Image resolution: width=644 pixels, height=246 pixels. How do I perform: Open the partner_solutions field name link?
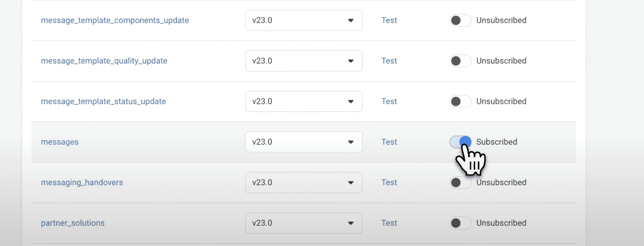[73, 223]
